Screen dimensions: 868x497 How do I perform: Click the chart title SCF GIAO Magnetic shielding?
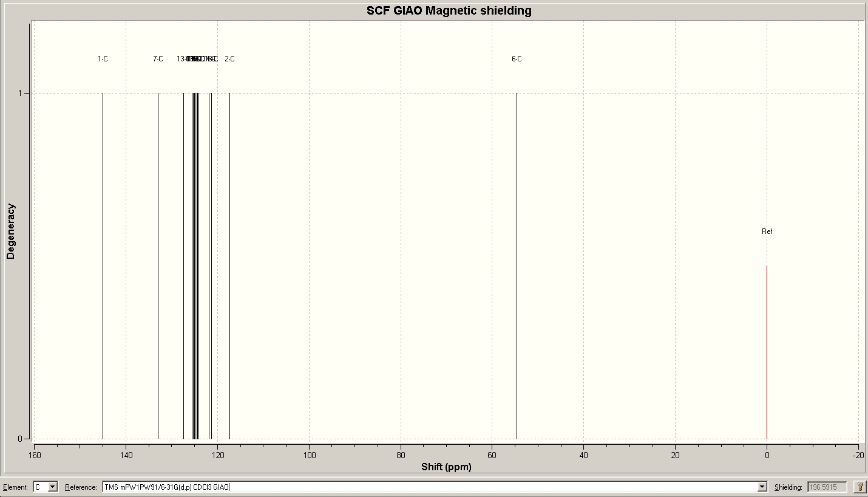[x=449, y=10]
